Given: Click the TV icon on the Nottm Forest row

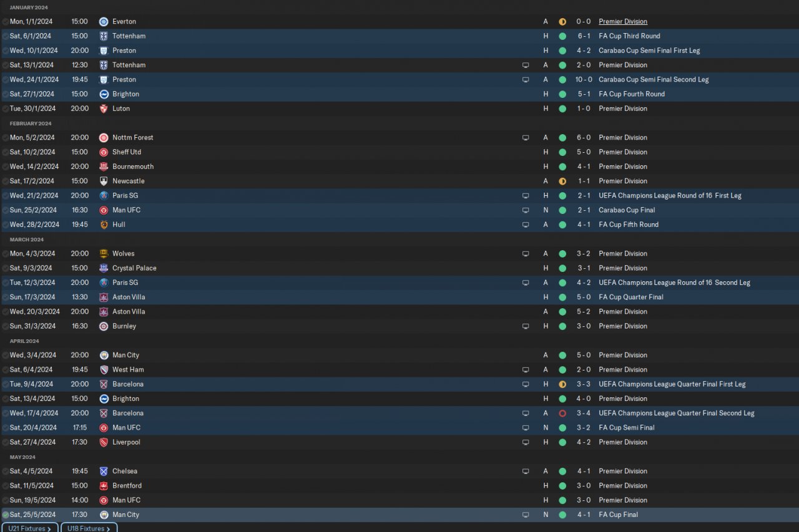Looking at the screenshot, I should pos(526,137).
